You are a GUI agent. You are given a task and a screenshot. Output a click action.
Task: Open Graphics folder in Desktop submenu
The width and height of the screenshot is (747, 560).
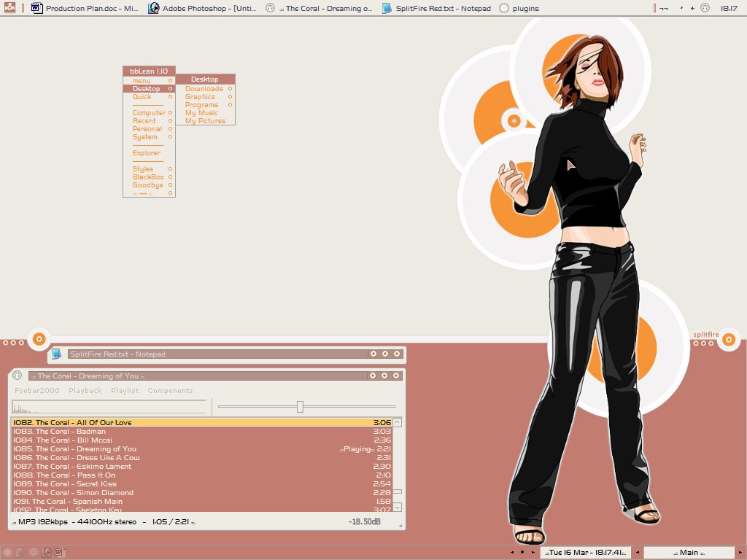205,97
